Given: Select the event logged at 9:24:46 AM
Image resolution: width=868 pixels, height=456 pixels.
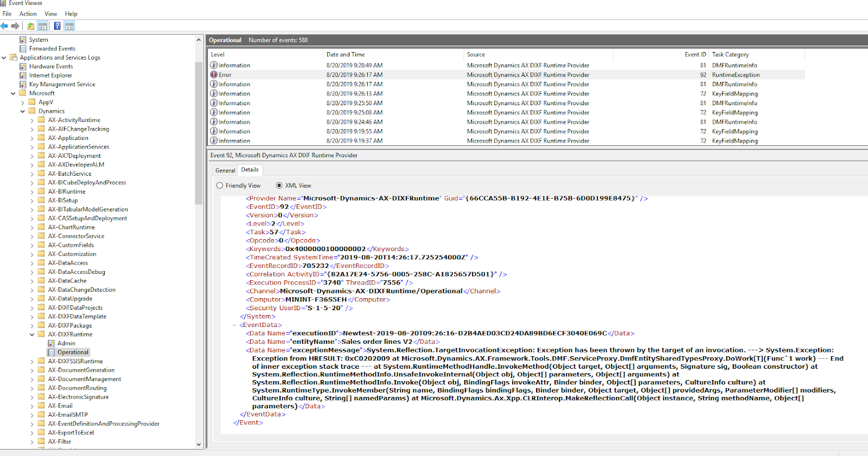Looking at the screenshot, I should tap(506, 122).
